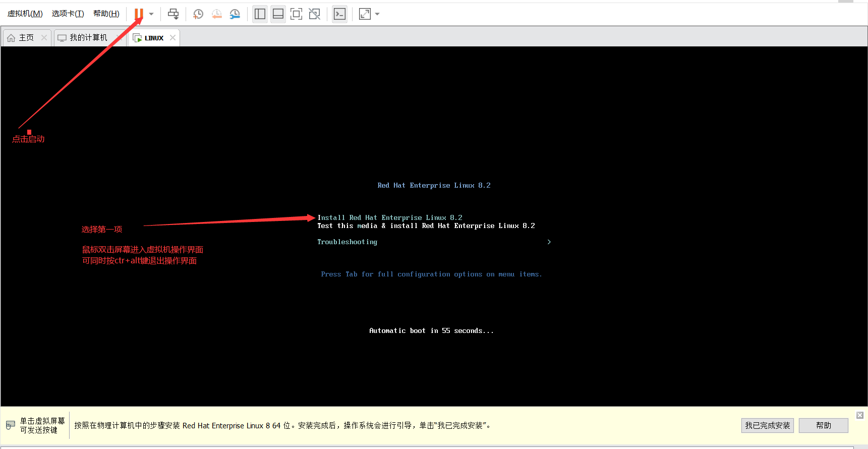The width and height of the screenshot is (868, 449).
Task: Select Test this media & install option
Action: tap(426, 226)
